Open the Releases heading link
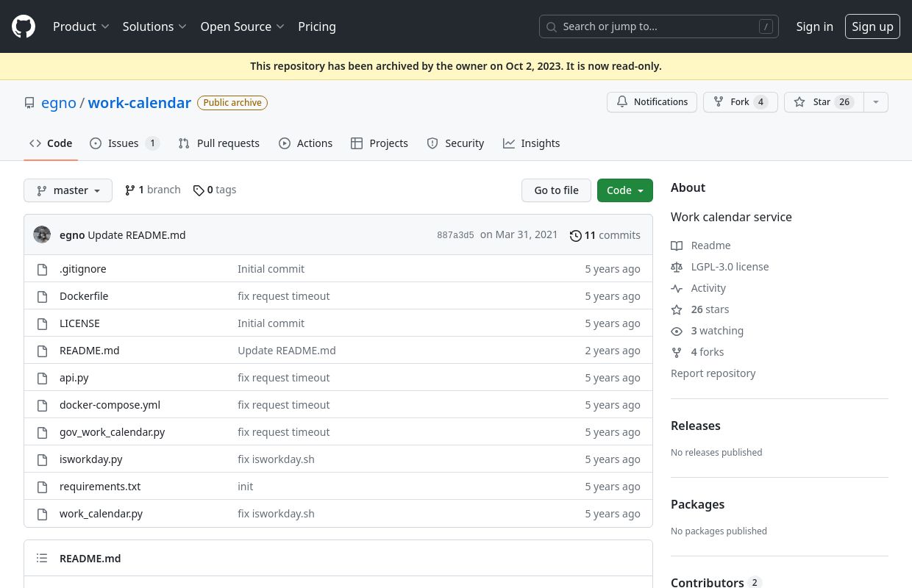 point(696,426)
